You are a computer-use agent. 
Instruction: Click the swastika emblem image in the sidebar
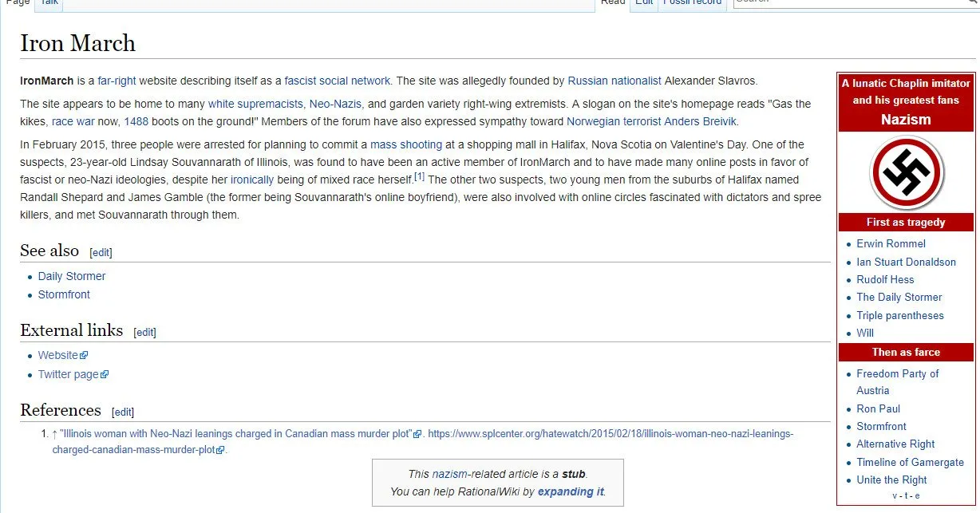click(x=906, y=172)
